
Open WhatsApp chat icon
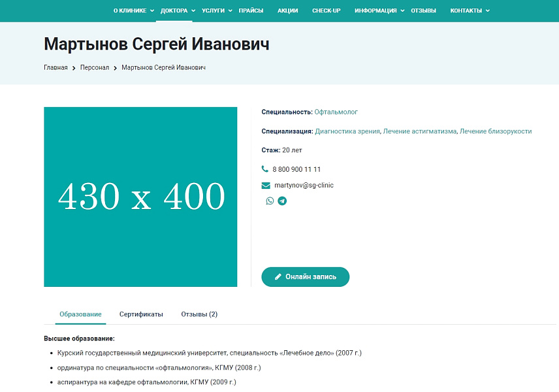(270, 201)
